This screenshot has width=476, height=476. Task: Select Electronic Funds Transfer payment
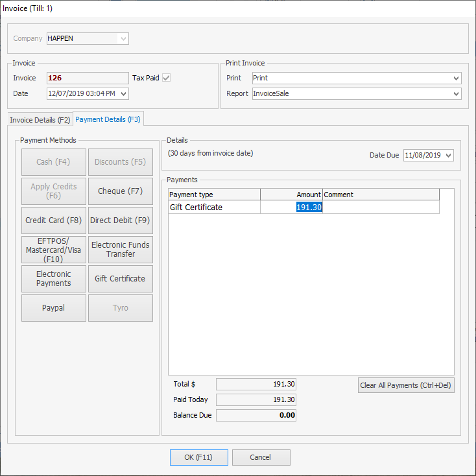tap(120, 250)
